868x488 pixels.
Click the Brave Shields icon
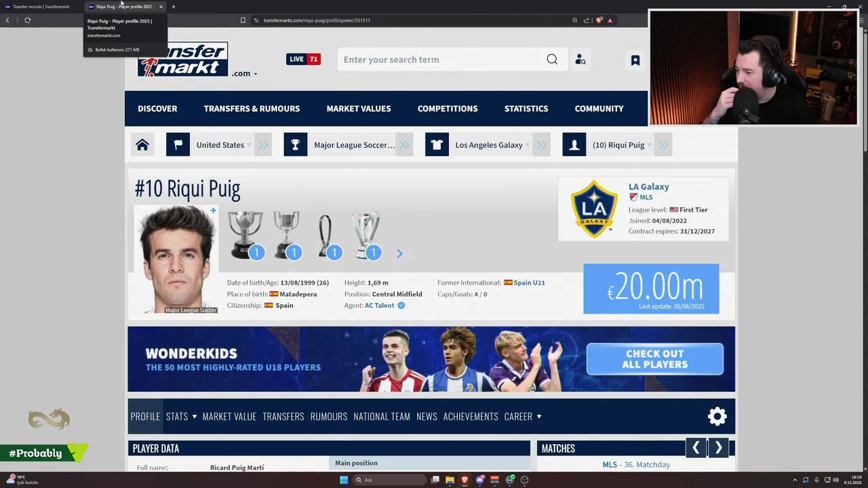(x=599, y=20)
